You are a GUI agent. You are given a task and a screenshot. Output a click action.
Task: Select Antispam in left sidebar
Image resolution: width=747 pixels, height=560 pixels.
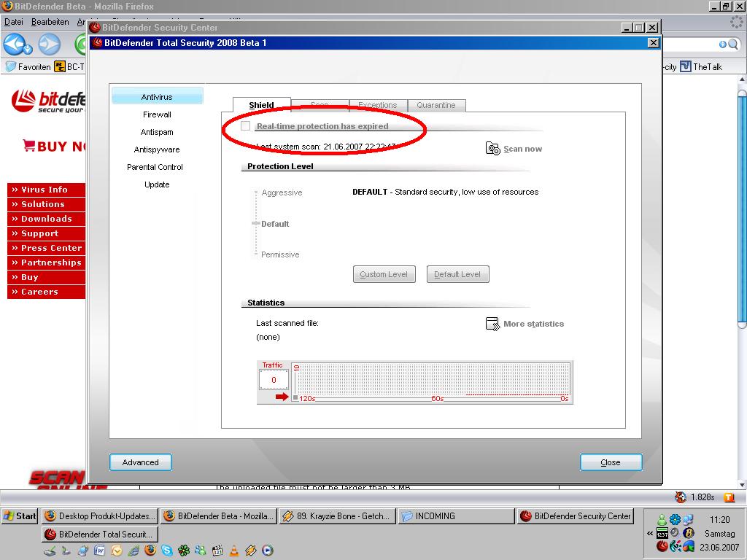click(158, 132)
